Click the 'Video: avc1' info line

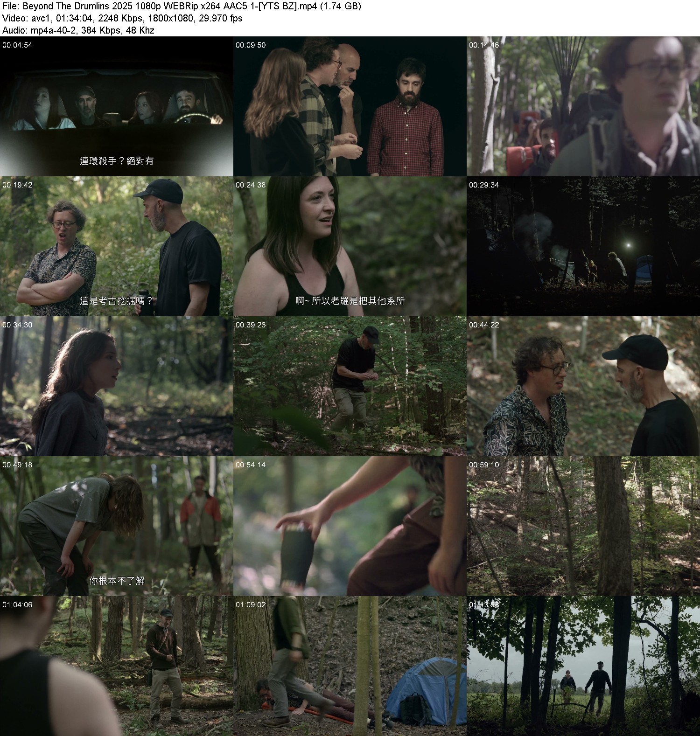pos(122,19)
